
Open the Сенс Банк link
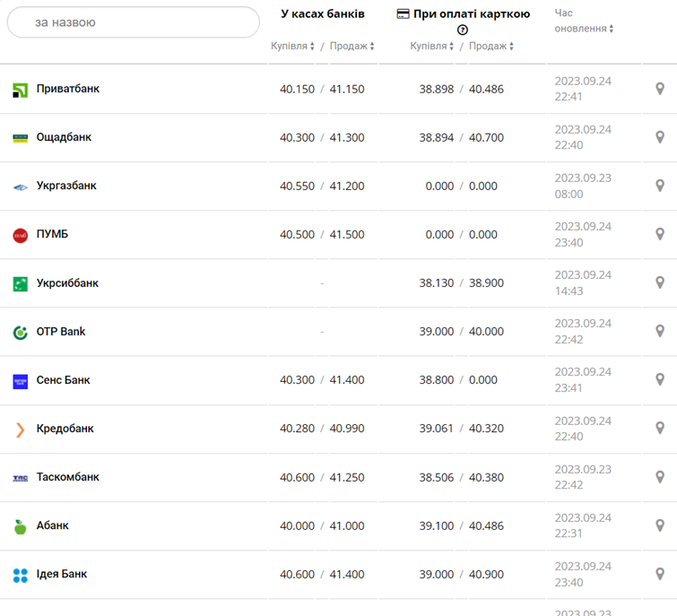click(x=63, y=380)
